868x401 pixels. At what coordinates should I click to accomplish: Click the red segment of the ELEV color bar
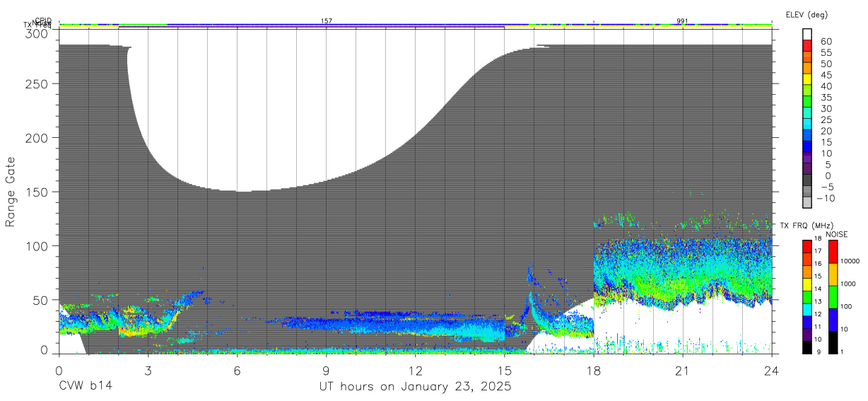807,45
